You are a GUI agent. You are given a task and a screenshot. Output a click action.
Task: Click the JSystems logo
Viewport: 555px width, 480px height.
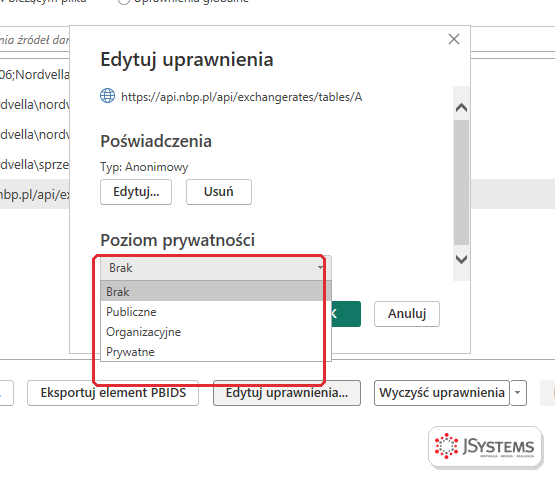tap(485, 447)
